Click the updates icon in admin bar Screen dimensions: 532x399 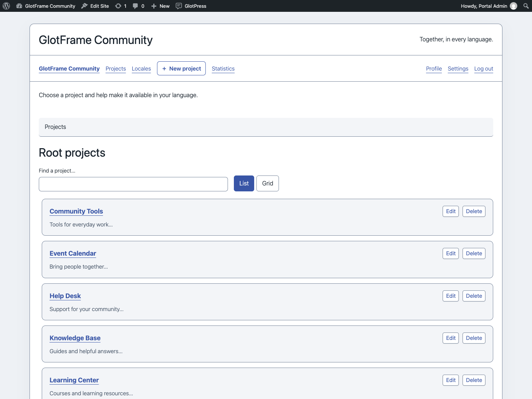118,6
